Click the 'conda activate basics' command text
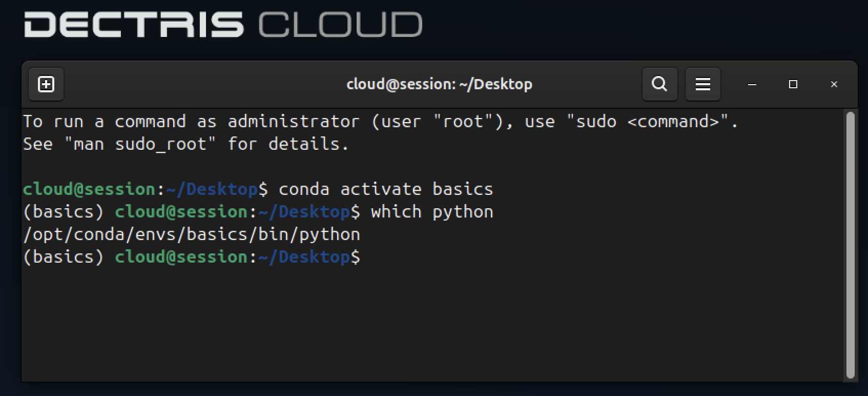The width and height of the screenshot is (868, 396). [385, 189]
